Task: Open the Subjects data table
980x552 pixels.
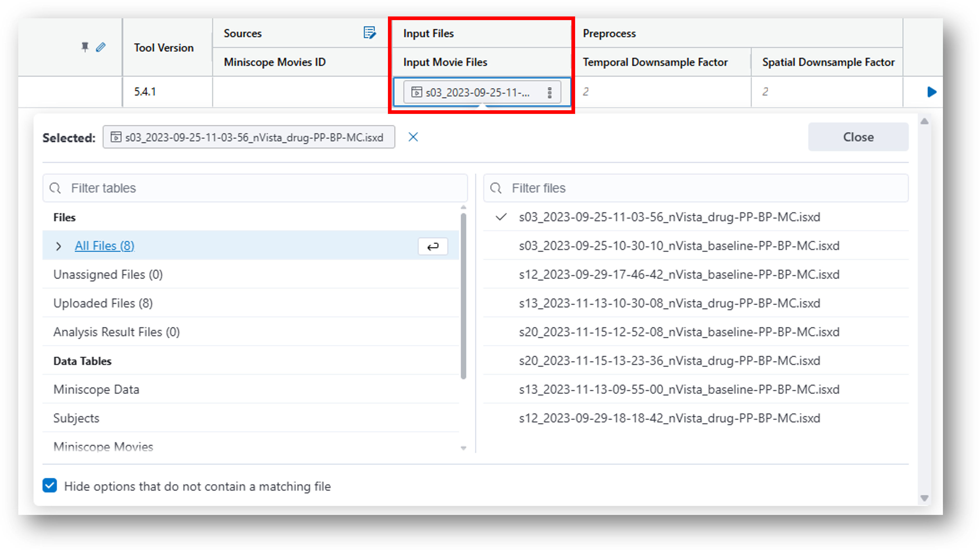Action: 251,418
